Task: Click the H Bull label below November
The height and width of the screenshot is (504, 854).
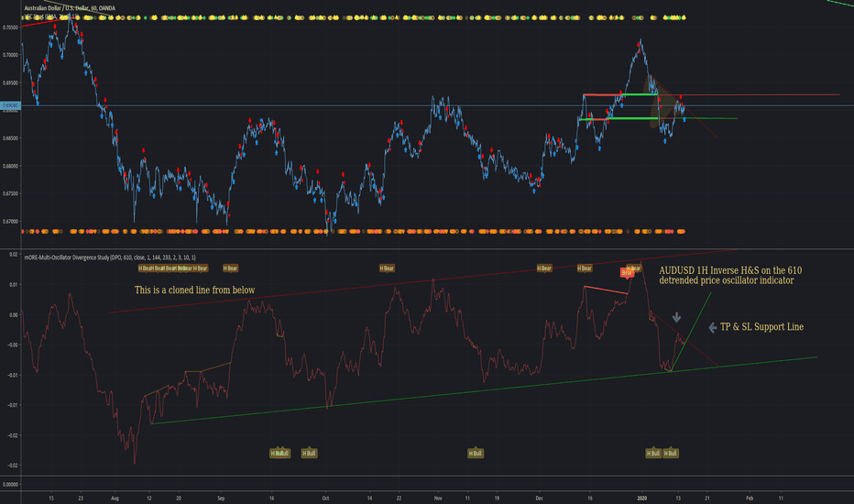Action: [x=475, y=453]
